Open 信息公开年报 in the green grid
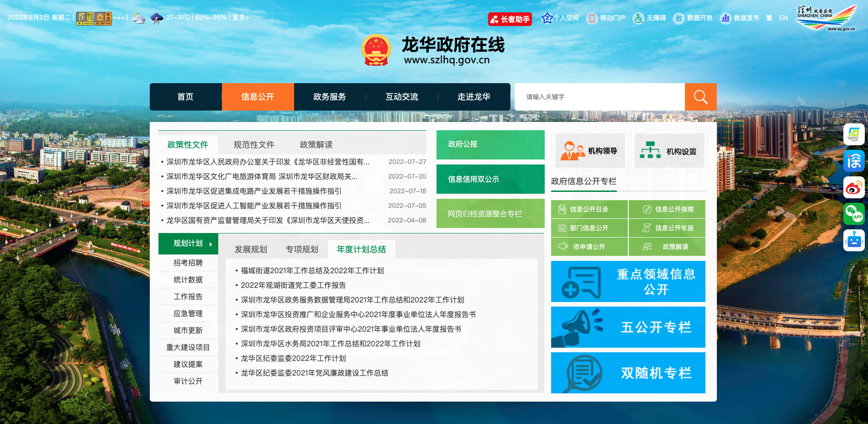Viewport: 868px width, 424px height. coord(667,228)
